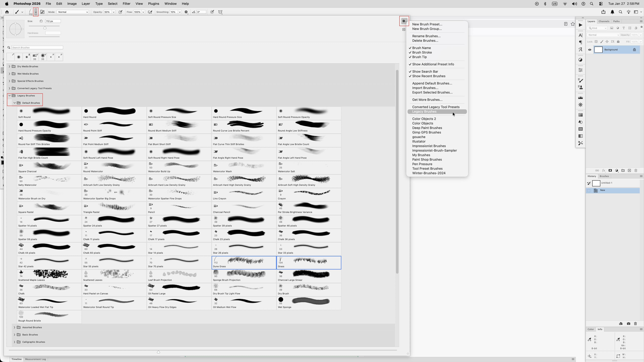Click the airbrush build-up effects icon
This screenshot has width=644, height=362.
point(150,12)
